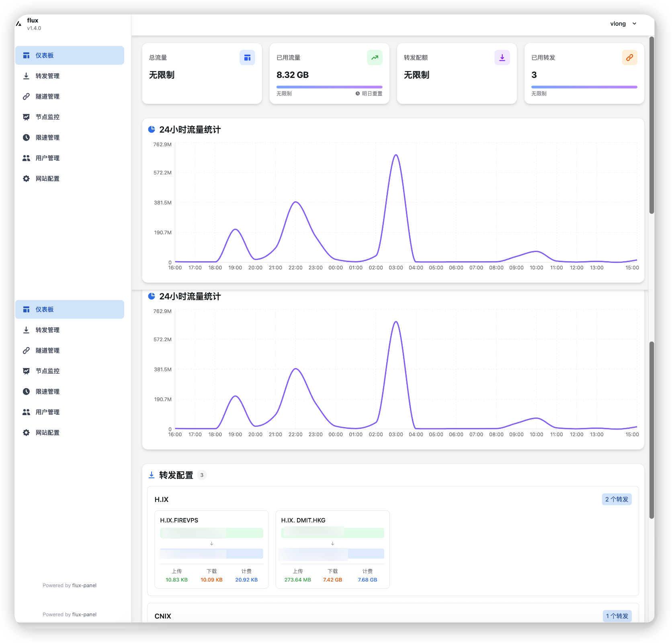Click the 已用转发 usage progress bar

point(584,87)
